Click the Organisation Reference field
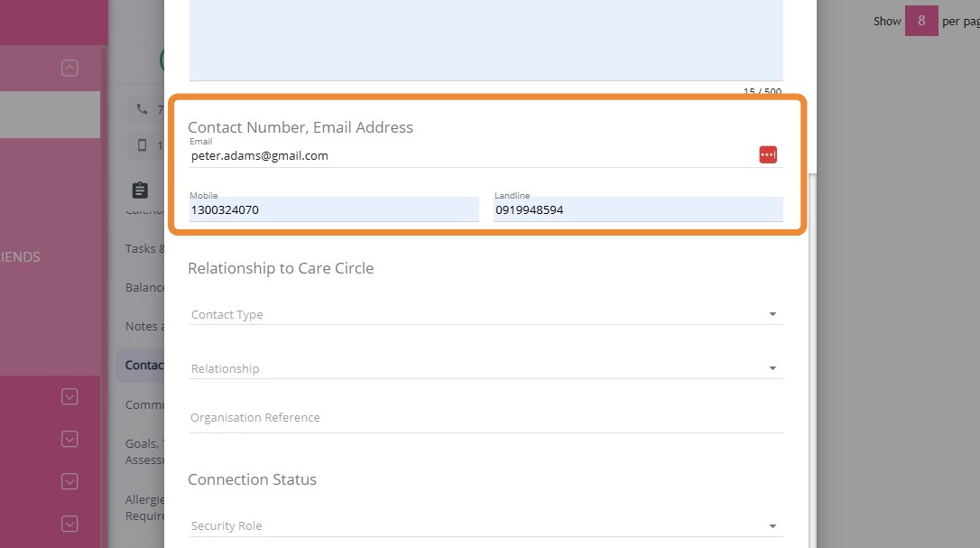980x548 pixels. pos(485,418)
